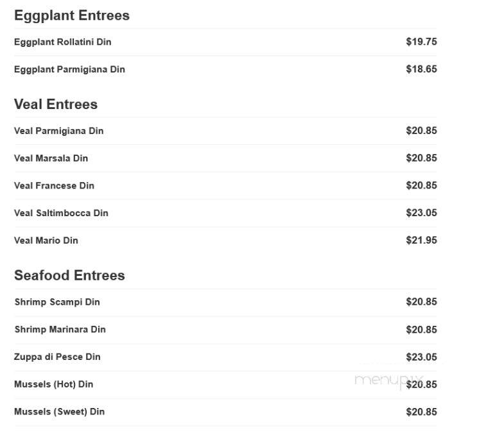Click the $23.05 price of Veal Saltimbocca
504x433 pixels.
coord(421,212)
